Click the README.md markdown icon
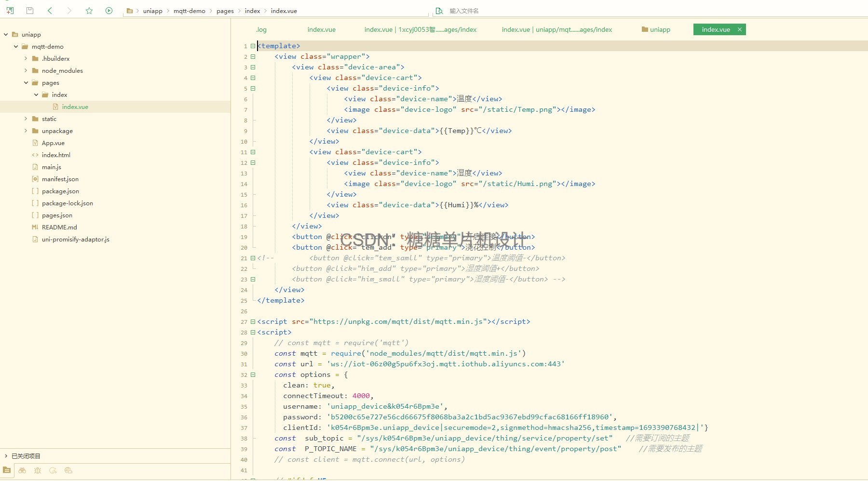Viewport: 868px width, 481px height. pos(35,227)
